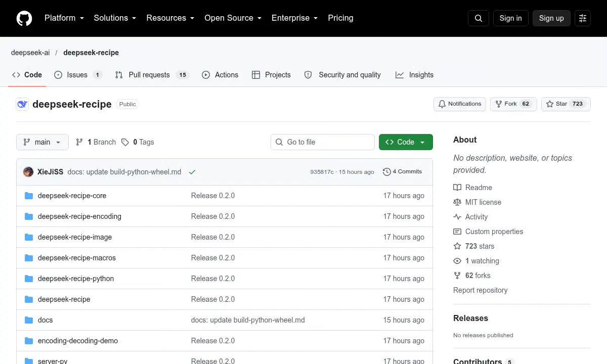This screenshot has width=607, height=364.
Task: Open the Projects tab
Action: (x=271, y=75)
